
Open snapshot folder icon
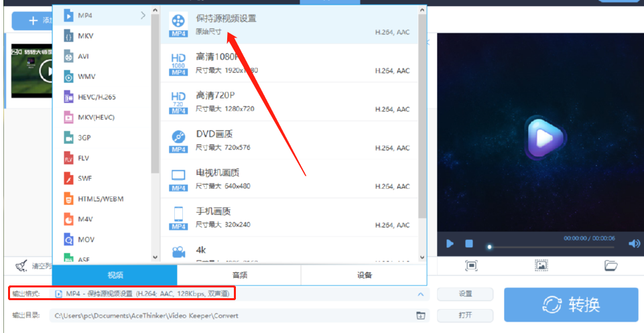tap(611, 265)
